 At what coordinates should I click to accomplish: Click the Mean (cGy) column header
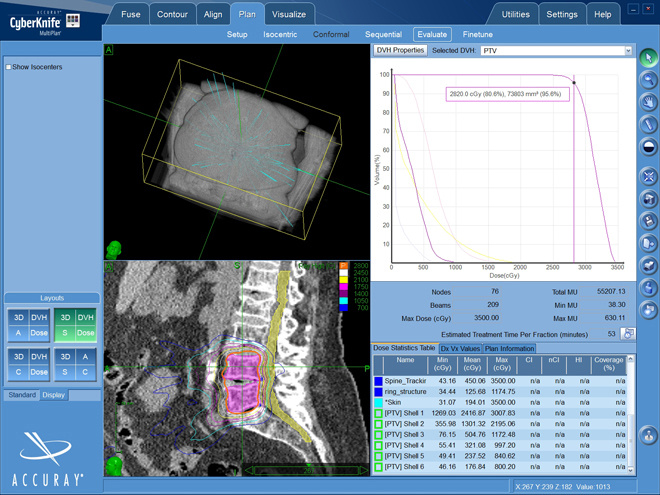pyautogui.click(x=472, y=364)
